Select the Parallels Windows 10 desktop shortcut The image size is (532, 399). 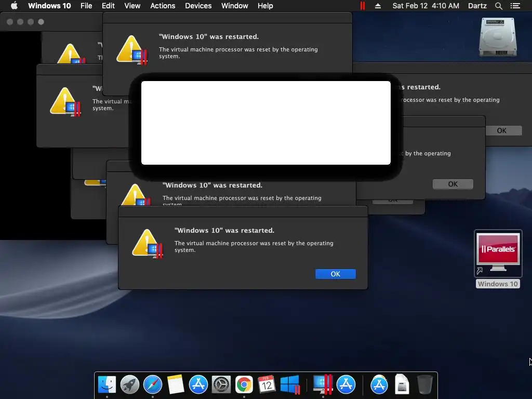pyautogui.click(x=498, y=253)
